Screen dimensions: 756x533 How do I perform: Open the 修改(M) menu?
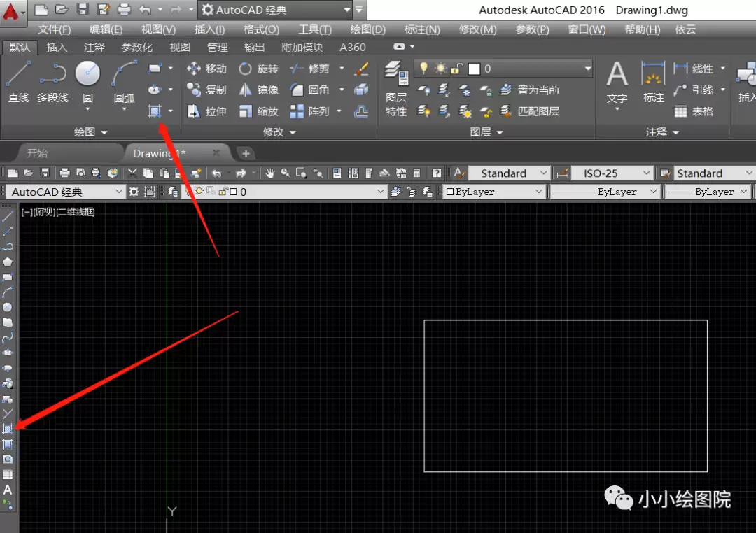[477, 30]
